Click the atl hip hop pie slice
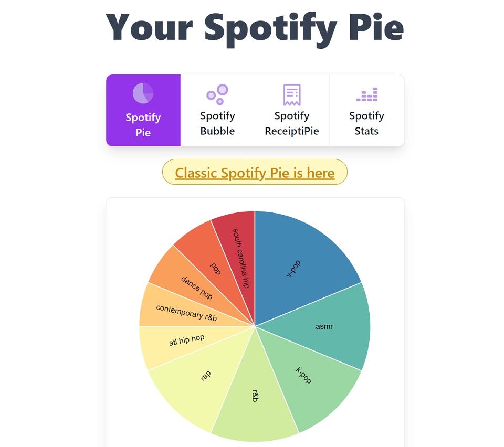This screenshot has height=447, width=504. coord(186,340)
